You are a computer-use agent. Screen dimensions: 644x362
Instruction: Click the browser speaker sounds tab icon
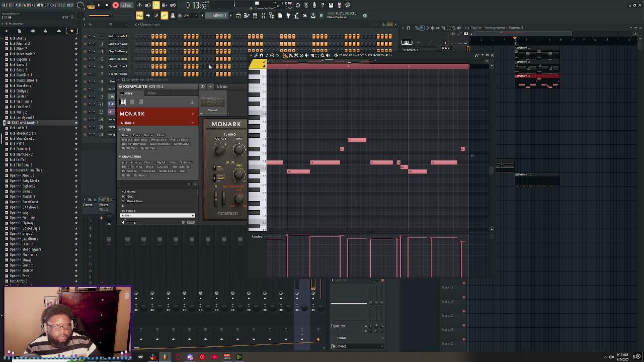point(32,31)
